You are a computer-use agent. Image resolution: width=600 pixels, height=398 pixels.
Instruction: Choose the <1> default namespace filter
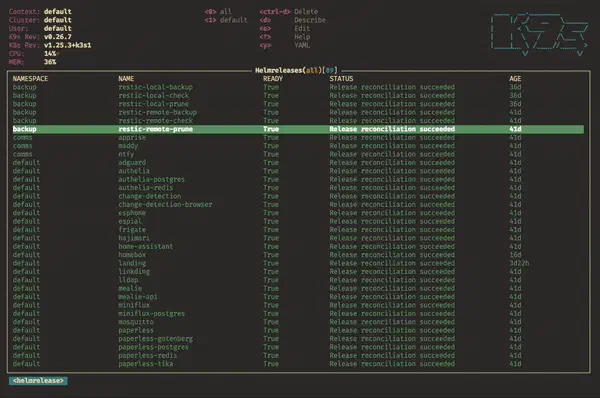point(226,20)
